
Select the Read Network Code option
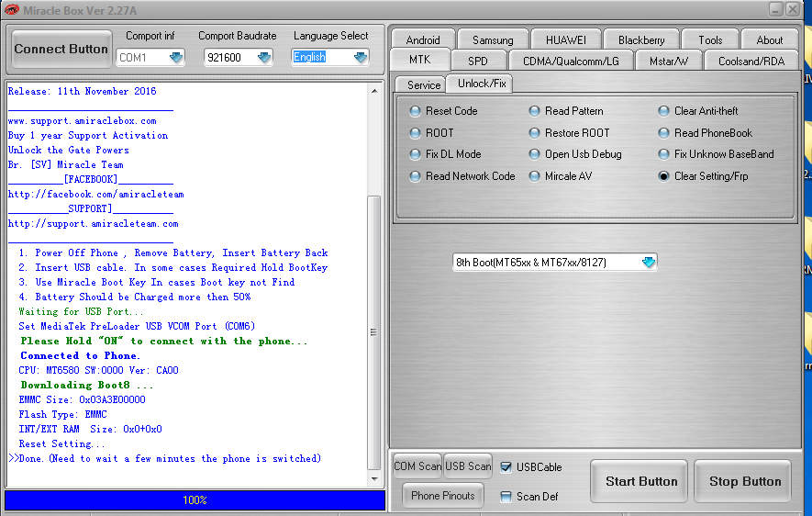coord(415,176)
